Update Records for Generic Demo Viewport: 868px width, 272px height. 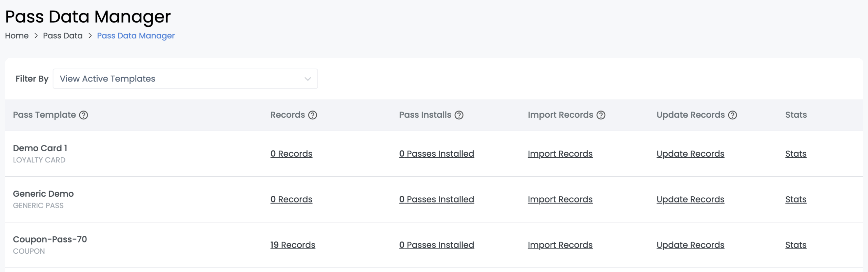pyautogui.click(x=690, y=200)
